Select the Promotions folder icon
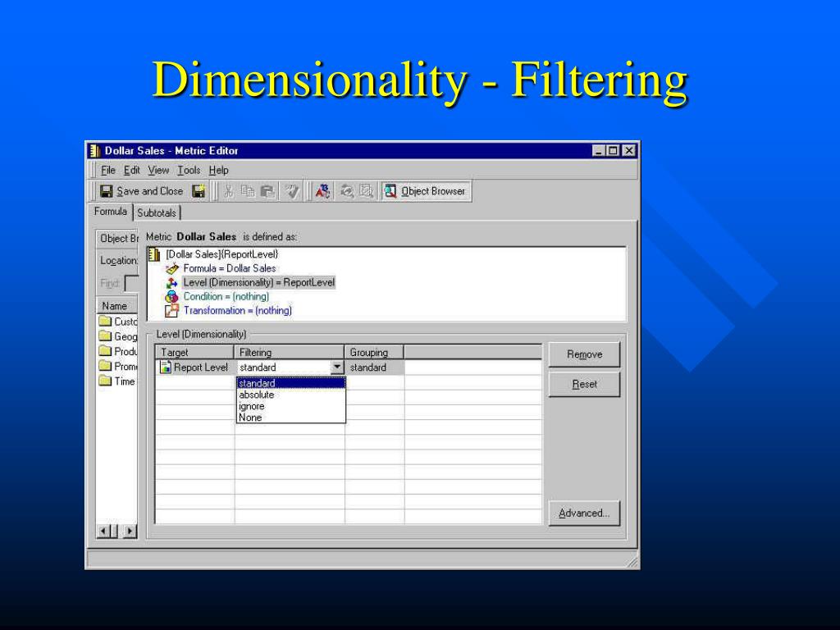This screenshot has height=630, width=840. pyautogui.click(x=106, y=367)
